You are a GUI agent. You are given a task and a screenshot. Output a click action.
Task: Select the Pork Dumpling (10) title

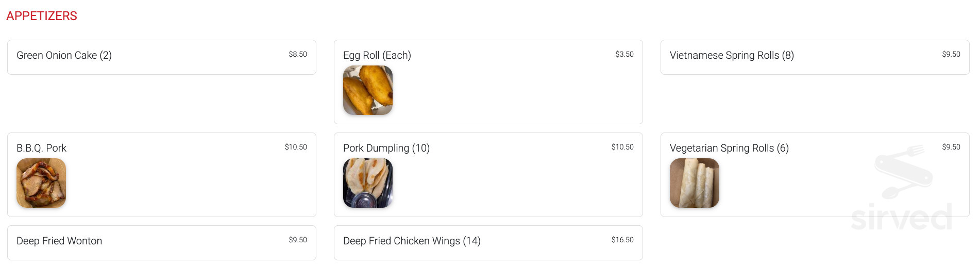pyautogui.click(x=386, y=148)
